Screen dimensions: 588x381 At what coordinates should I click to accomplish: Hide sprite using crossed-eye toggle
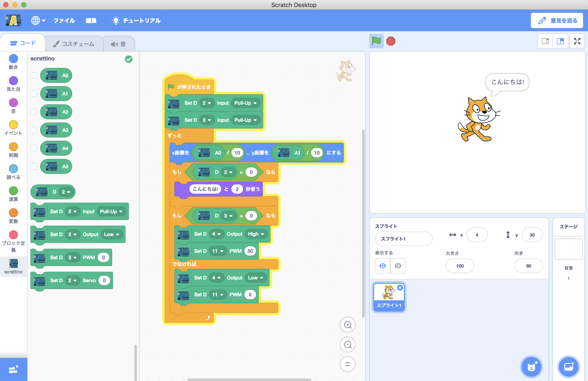(x=398, y=266)
